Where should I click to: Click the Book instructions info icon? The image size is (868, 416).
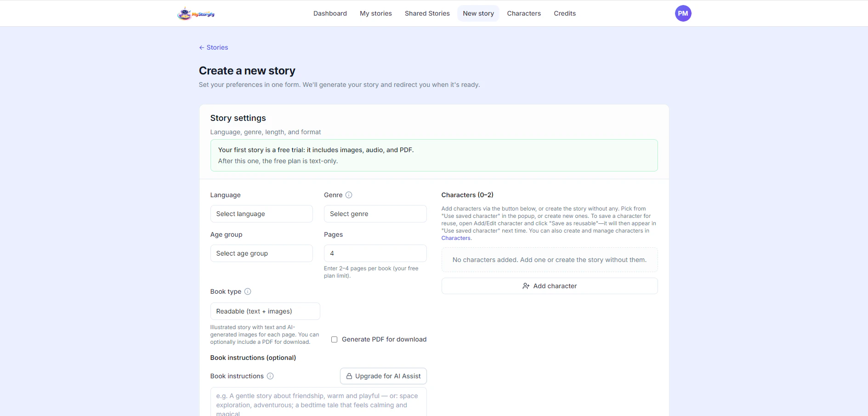270,376
